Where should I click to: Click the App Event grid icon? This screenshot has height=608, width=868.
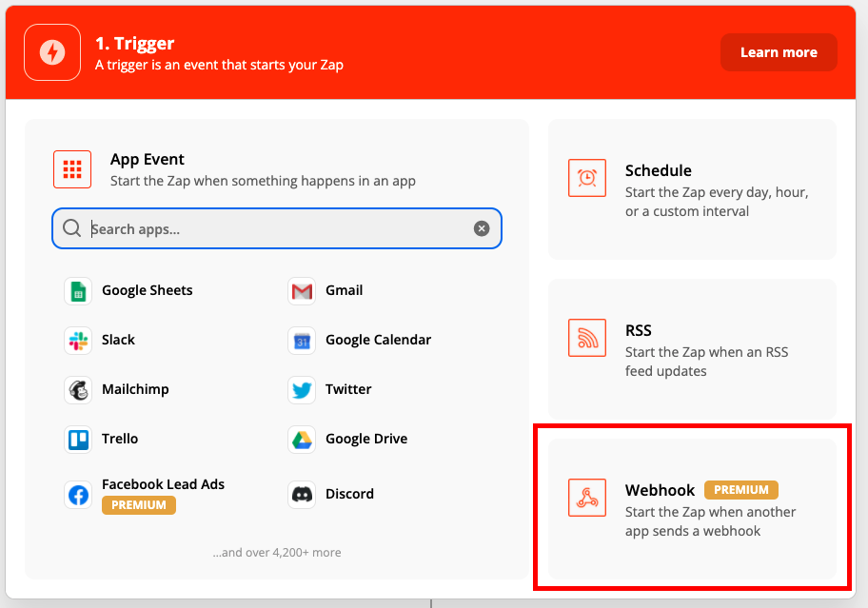point(72,169)
